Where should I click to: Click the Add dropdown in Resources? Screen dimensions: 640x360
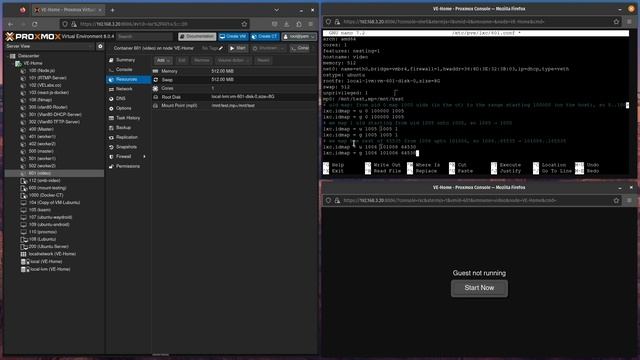point(163,60)
